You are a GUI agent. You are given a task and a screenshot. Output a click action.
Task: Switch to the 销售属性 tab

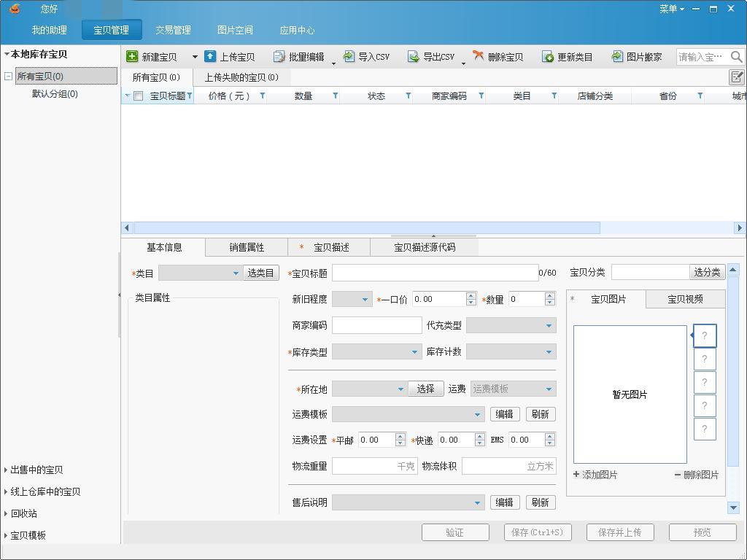pos(246,247)
